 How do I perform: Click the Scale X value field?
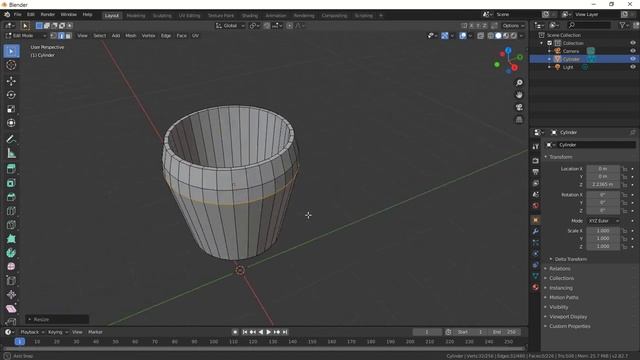coord(603,231)
